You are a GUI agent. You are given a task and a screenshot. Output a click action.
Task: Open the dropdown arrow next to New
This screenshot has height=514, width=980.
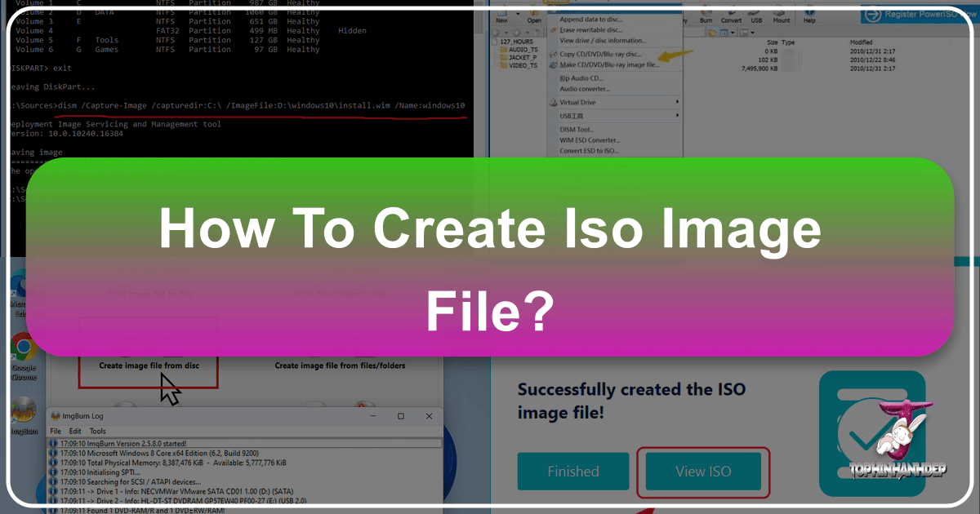pos(516,12)
